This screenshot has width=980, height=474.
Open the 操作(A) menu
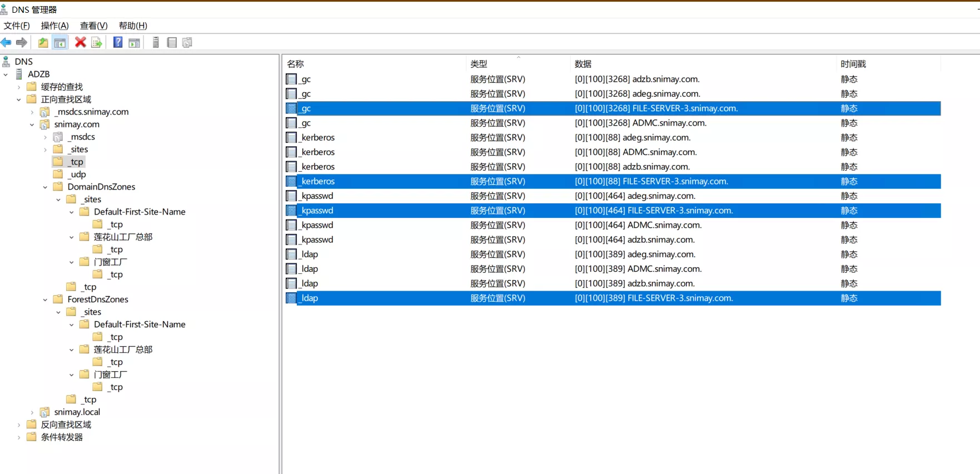(54, 26)
